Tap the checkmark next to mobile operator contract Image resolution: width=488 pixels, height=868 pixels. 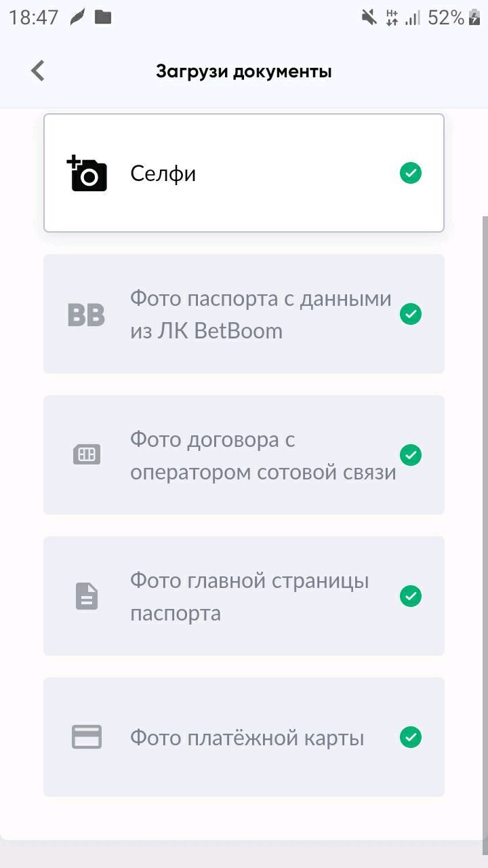(x=410, y=455)
